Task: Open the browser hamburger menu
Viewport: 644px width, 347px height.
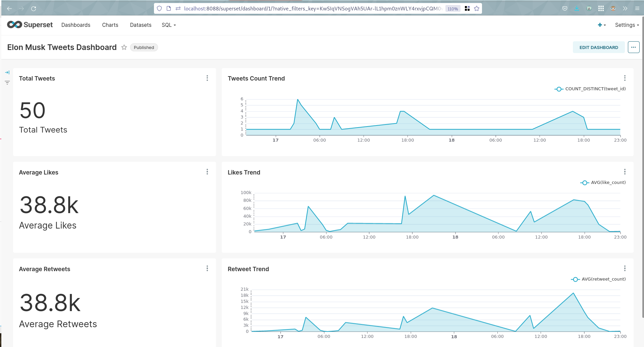Action: (x=637, y=8)
